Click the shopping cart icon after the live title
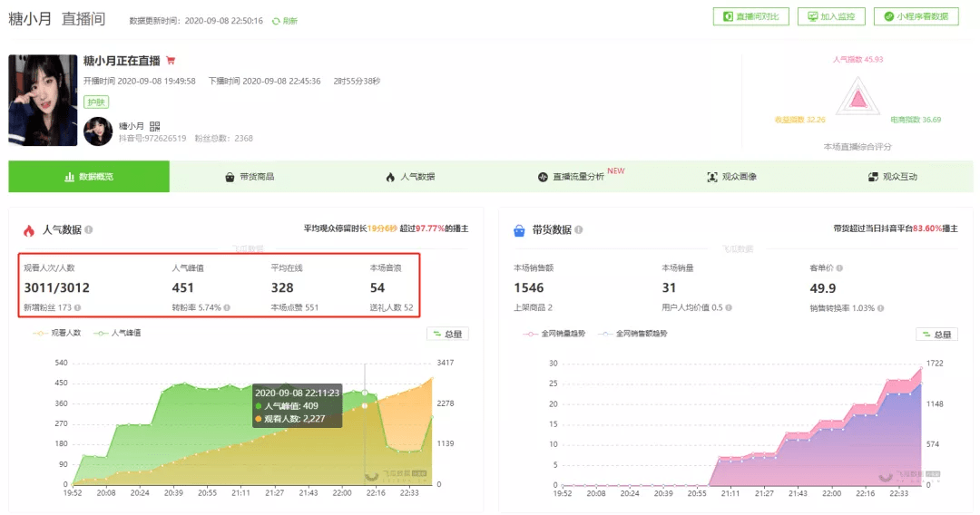980x515 pixels. (x=171, y=61)
